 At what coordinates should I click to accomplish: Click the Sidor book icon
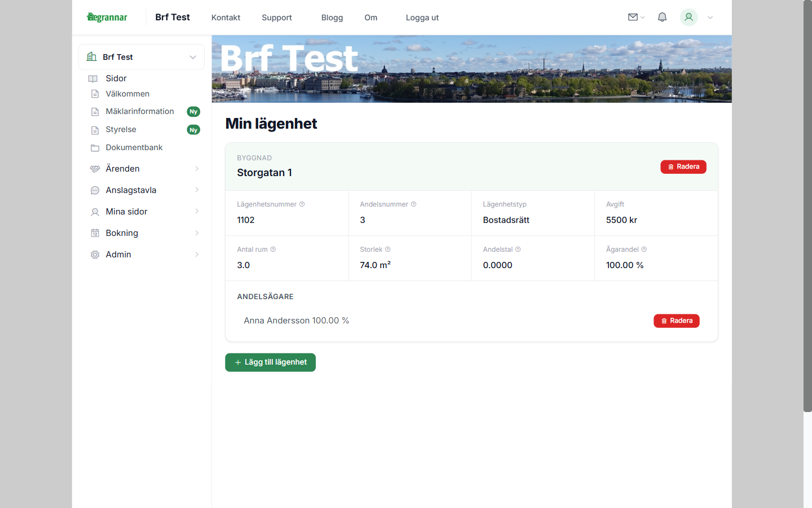click(x=93, y=78)
